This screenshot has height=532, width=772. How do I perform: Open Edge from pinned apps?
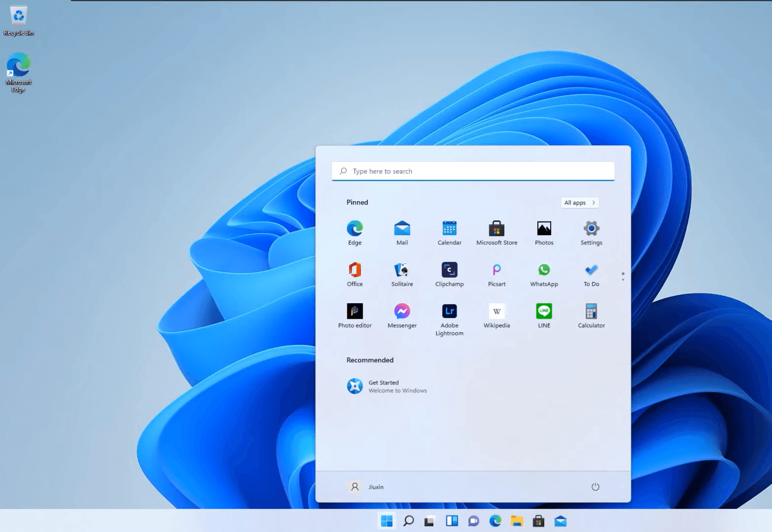point(354,233)
